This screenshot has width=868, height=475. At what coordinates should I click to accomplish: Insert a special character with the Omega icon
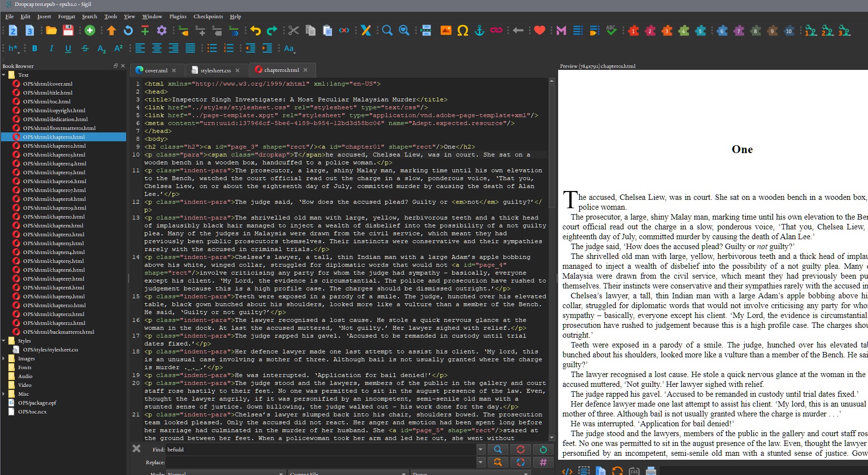[x=463, y=31]
